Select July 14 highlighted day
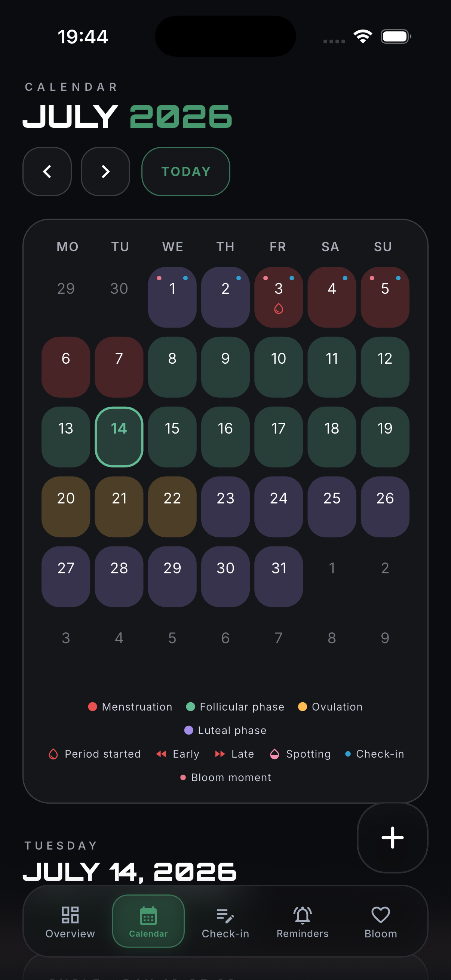The width and height of the screenshot is (451, 980). [x=119, y=437]
